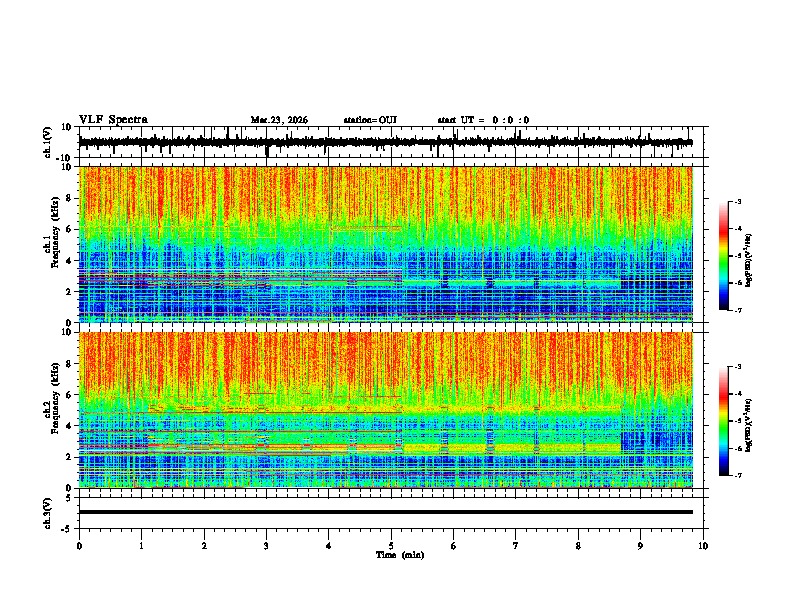Screen dimensions: 792x612
Task: Click ch.1 frequency axis tick "6"
Action: click(x=69, y=229)
